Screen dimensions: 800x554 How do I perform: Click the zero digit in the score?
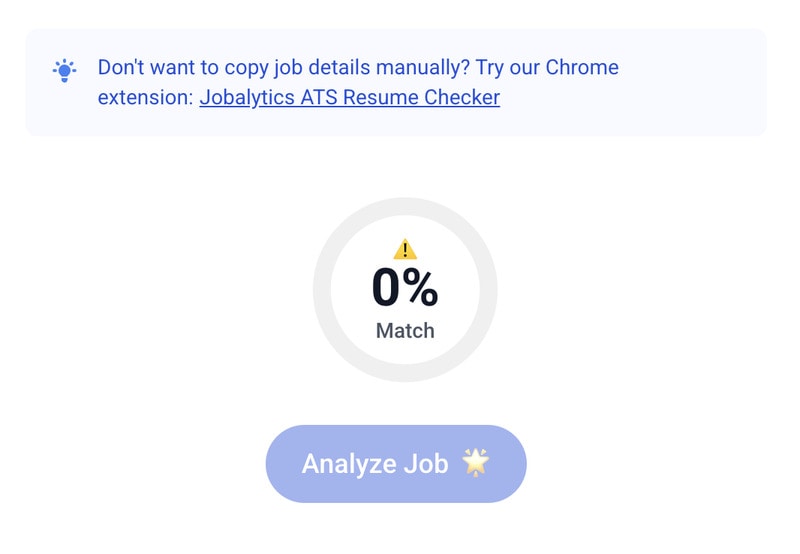click(x=387, y=288)
